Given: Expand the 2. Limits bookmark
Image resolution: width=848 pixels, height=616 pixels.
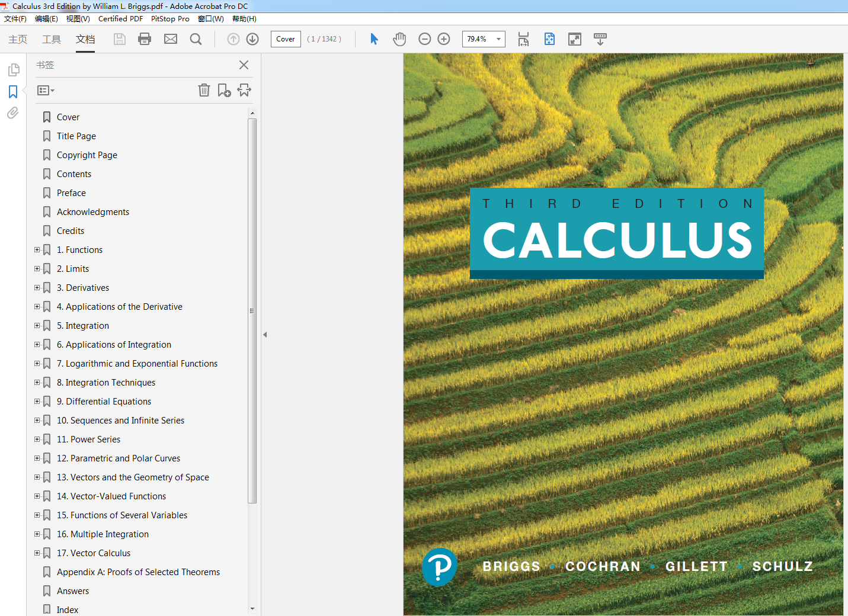Looking at the screenshot, I should (x=37, y=269).
